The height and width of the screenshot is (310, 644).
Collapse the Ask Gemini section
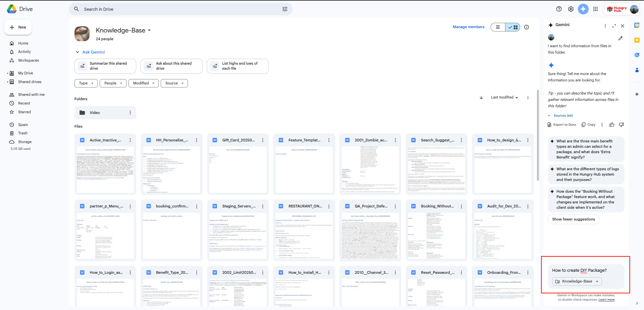[x=78, y=52]
